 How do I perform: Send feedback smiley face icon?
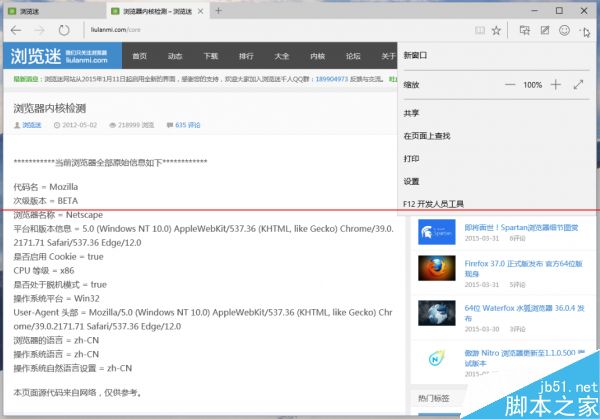click(x=564, y=30)
